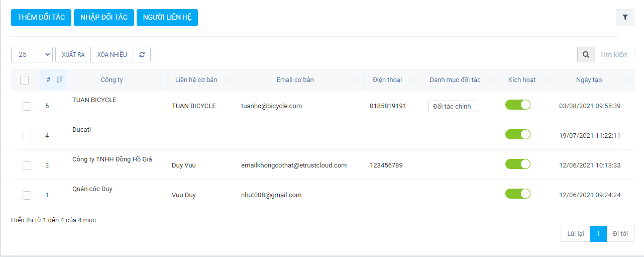Image resolution: width=644 pixels, height=257 pixels.
Task: Go to pagination page 1
Action: pos(598,234)
